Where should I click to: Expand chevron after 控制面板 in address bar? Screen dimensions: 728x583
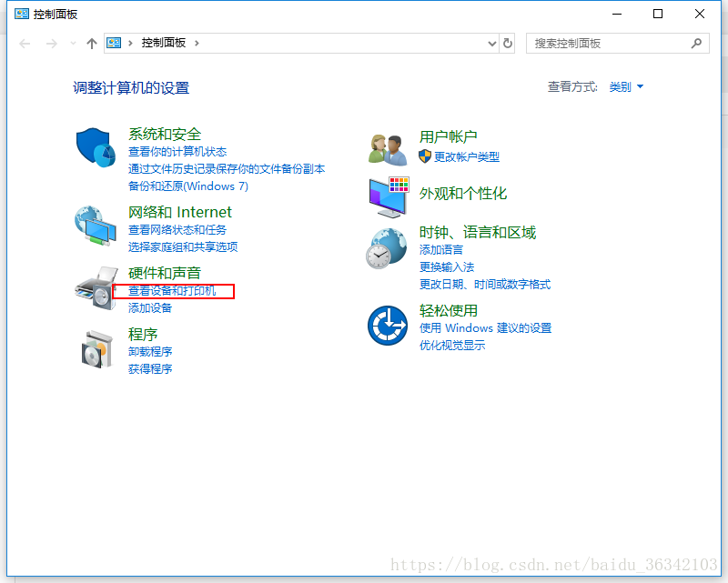[x=197, y=43]
